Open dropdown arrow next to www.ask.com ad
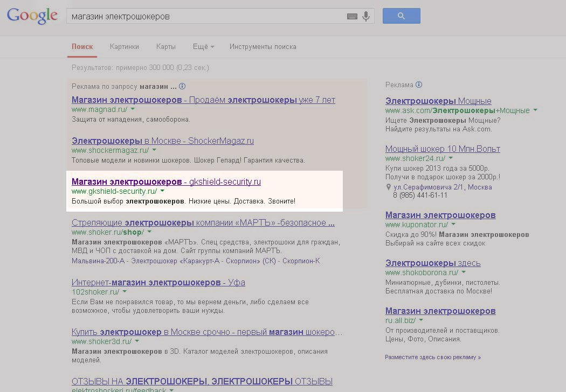 (535, 110)
